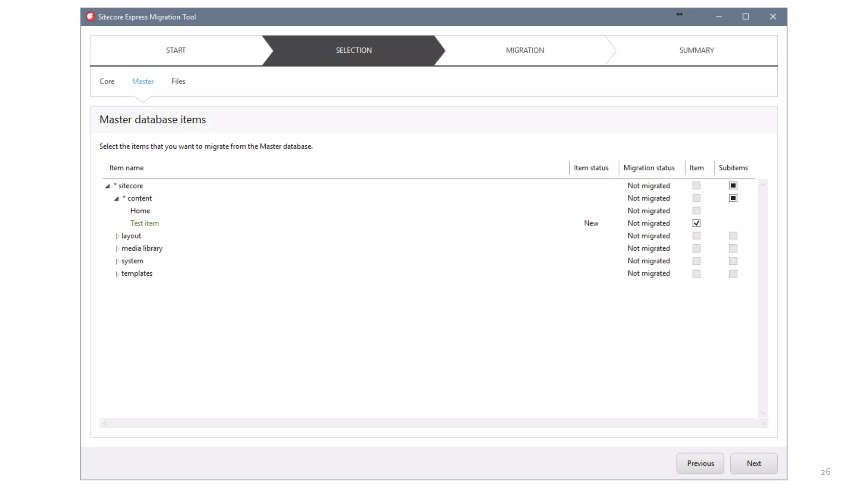
Task: Minimize the Migration Tool window
Action: tap(719, 17)
